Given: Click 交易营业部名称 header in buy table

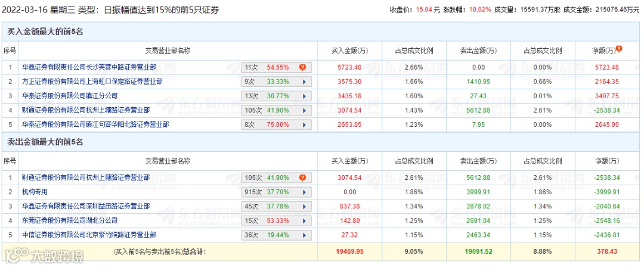Looking at the screenshot, I should pos(168,51).
